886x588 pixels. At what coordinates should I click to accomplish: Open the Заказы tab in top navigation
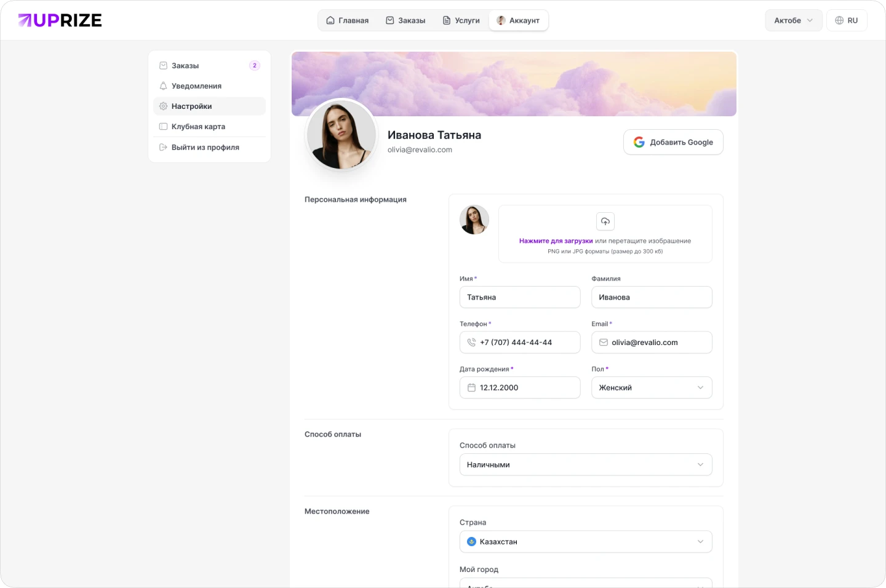(405, 20)
